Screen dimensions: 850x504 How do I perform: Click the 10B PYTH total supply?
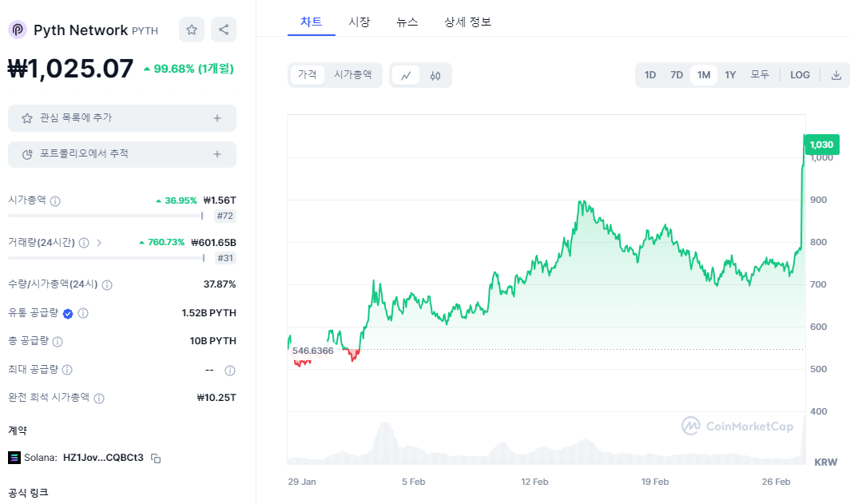click(x=212, y=341)
